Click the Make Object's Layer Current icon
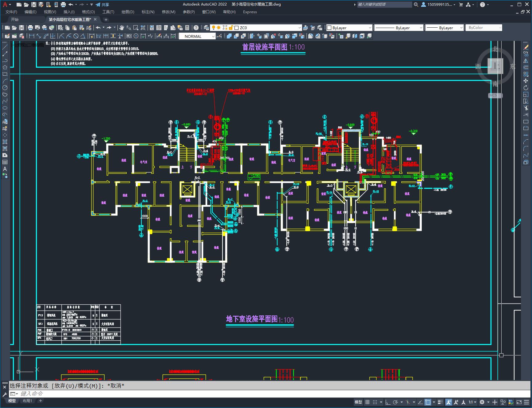 305,28
